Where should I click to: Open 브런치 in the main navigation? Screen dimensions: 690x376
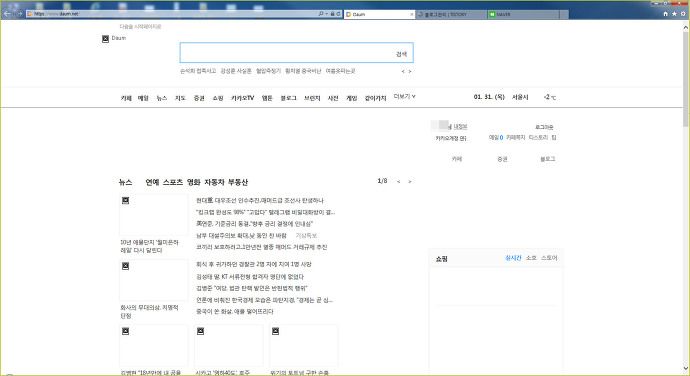[312, 98]
